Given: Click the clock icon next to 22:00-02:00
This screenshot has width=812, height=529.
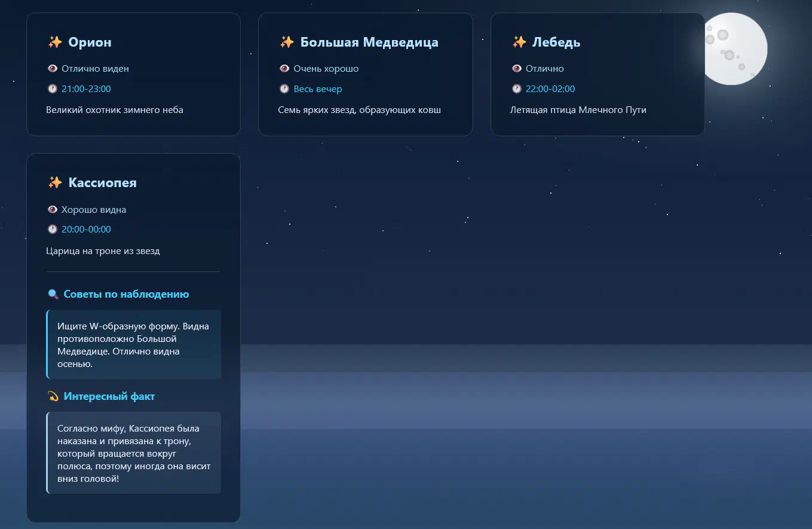Looking at the screenshot, I should (x=517, y=89).
